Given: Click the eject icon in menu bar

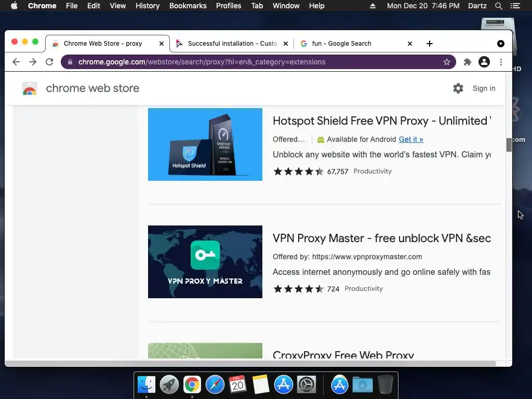Looking at the screenshot, I should (x=373, y=6).
